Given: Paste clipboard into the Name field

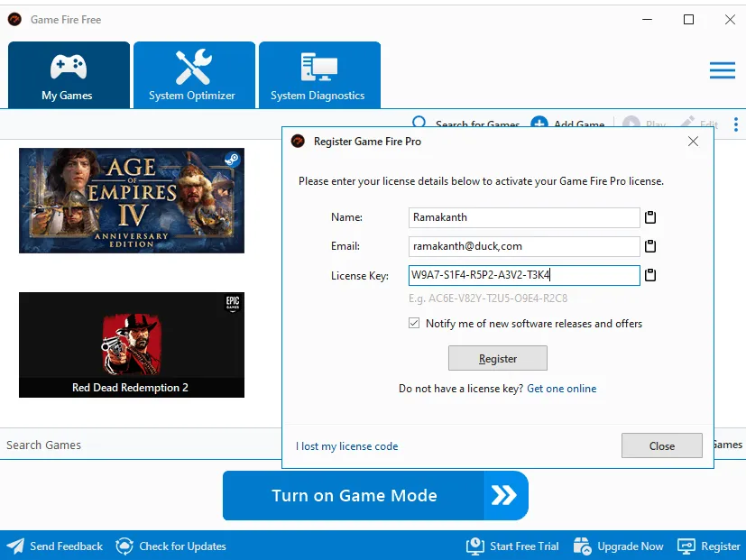Looking at the screenshot, I should [649, 217].
